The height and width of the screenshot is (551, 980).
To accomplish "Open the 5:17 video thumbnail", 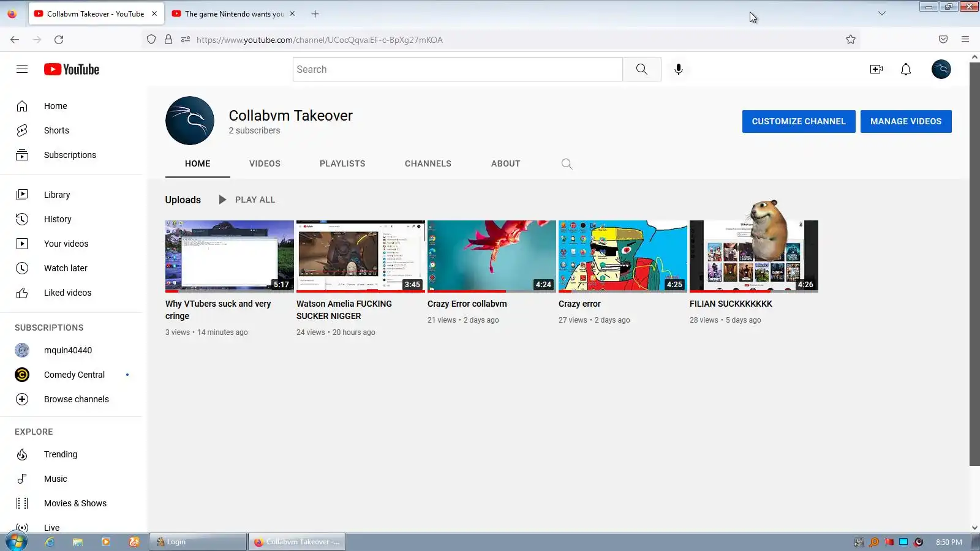I will tap(230, 257).
